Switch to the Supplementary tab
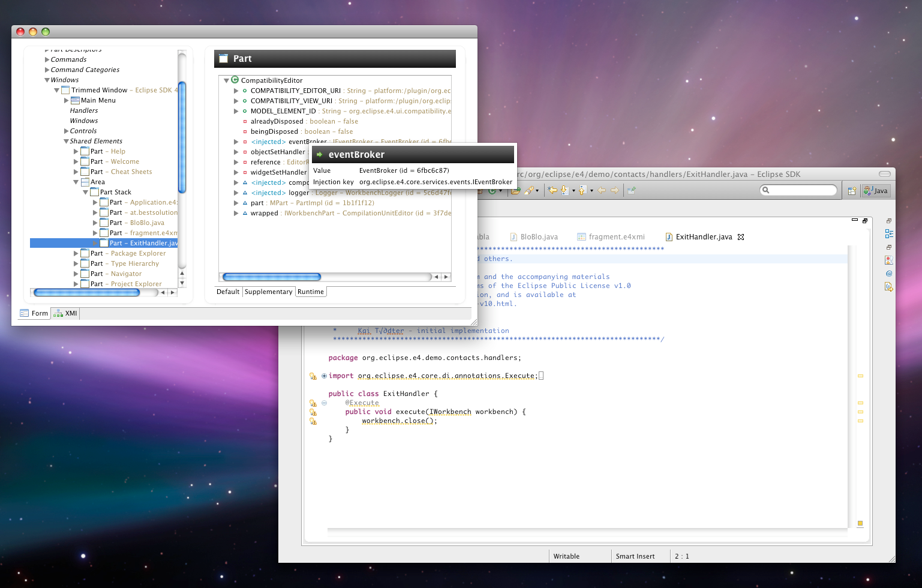 (x=268, y=292)
